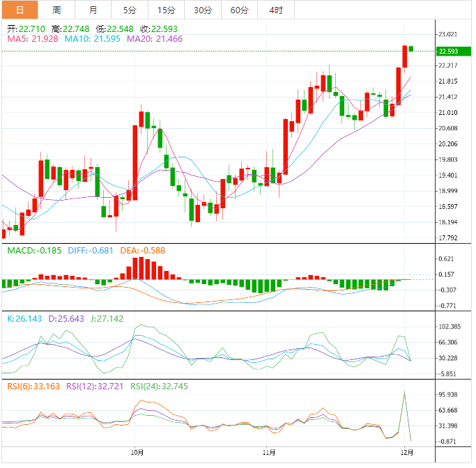Click the DEA: -0.588 indicator label

tap(142, 251)
